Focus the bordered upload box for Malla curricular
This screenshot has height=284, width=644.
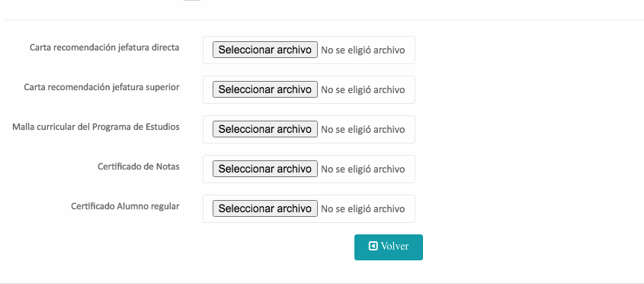point(309,129)
